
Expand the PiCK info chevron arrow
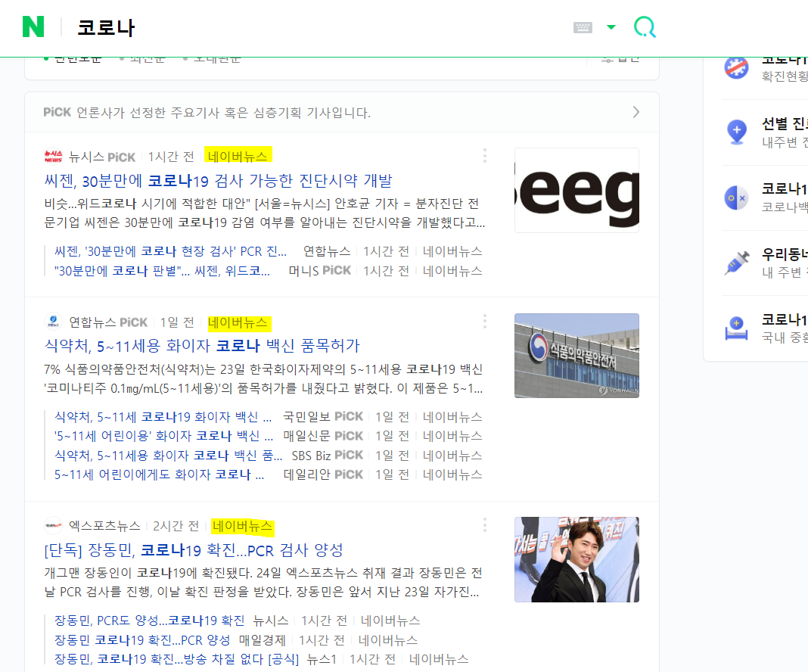pos(636,112)
